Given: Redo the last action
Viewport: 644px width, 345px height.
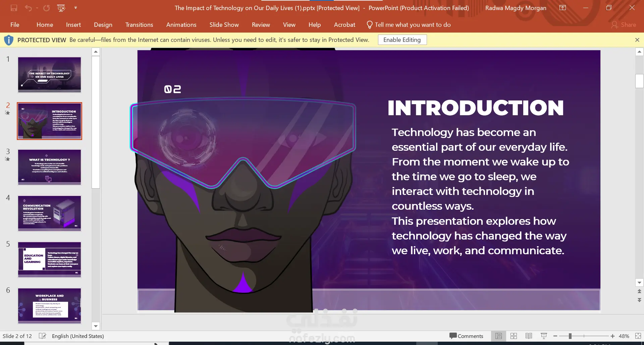Looking at the screenshot, I should click(x=46, y=8).
